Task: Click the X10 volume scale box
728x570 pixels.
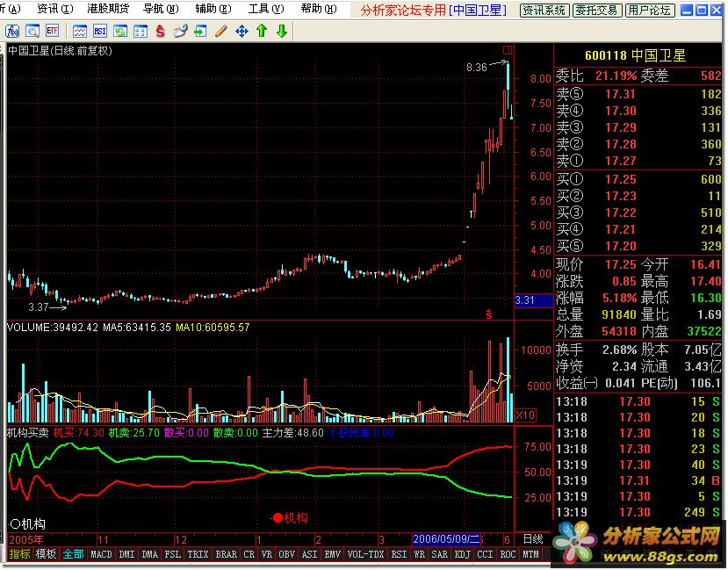Action: pyautogui.click(x=525, y=415)
